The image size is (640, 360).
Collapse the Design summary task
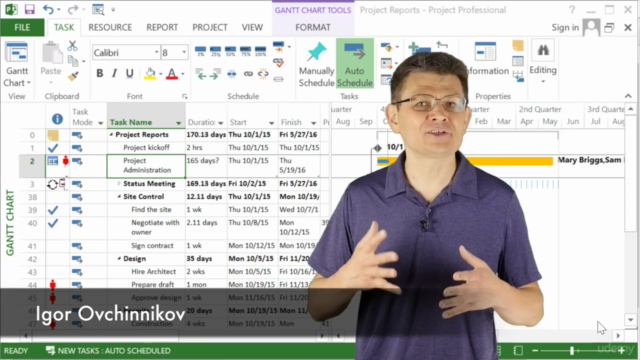[x=119, y=259]
